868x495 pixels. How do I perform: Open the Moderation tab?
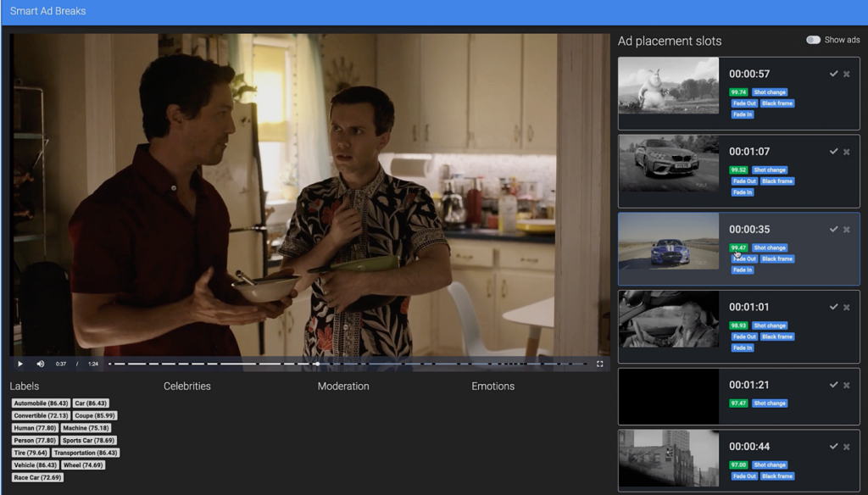(x=343, y=386)
